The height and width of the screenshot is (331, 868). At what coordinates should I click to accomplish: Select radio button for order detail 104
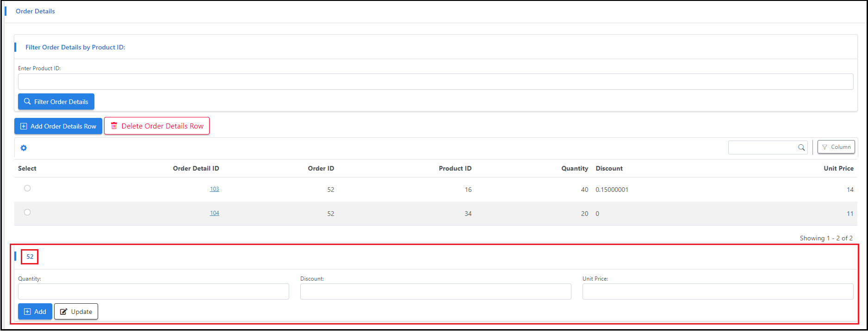27,212
